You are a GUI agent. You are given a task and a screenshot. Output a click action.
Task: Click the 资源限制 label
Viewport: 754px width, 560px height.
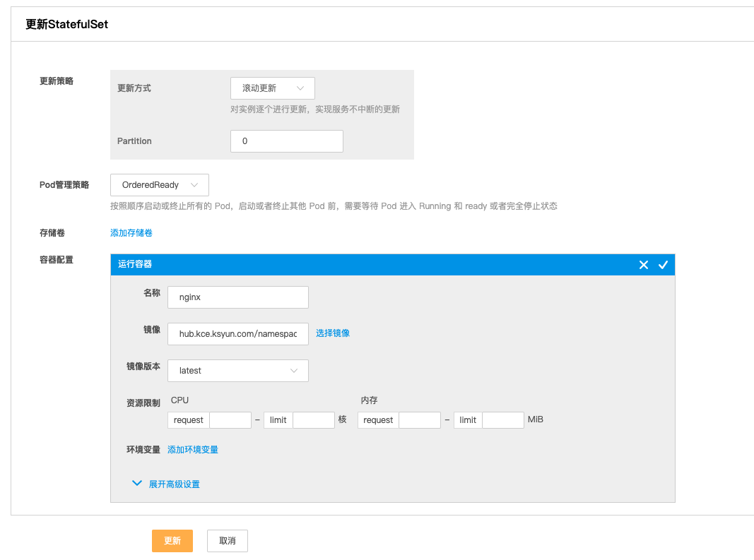143,403
